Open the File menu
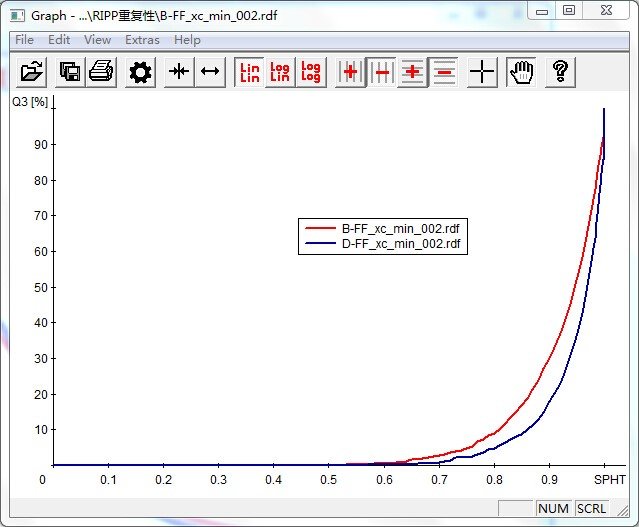 (x=24, y=40)
